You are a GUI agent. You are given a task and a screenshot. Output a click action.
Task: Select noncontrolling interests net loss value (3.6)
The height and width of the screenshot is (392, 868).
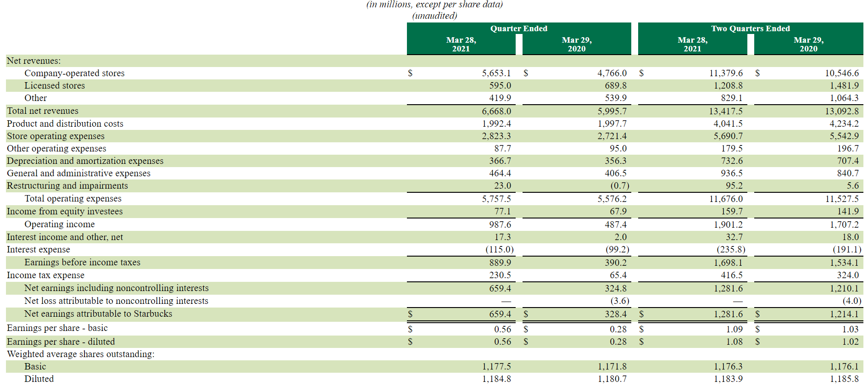620,301
